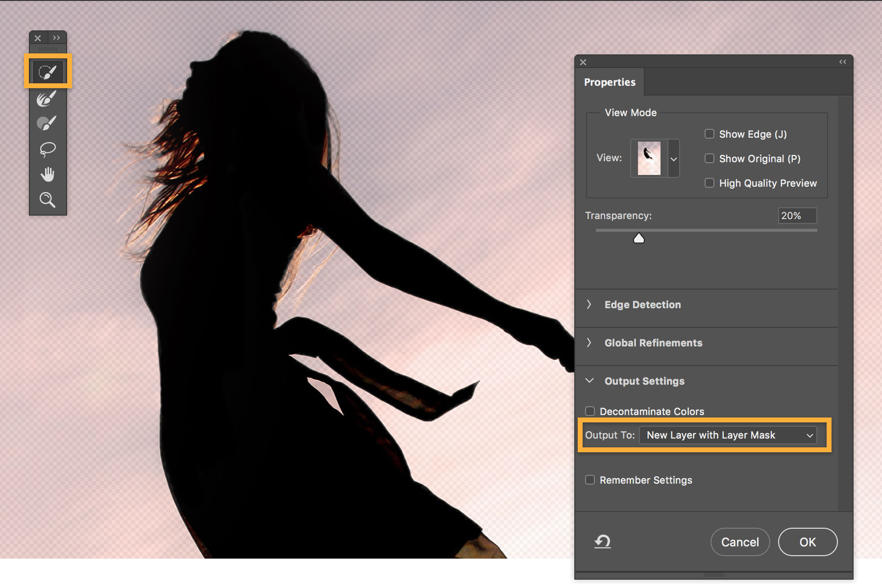Switch to the Properties tab
Viewport: 882px width, 588px height.
click(610, 82)
